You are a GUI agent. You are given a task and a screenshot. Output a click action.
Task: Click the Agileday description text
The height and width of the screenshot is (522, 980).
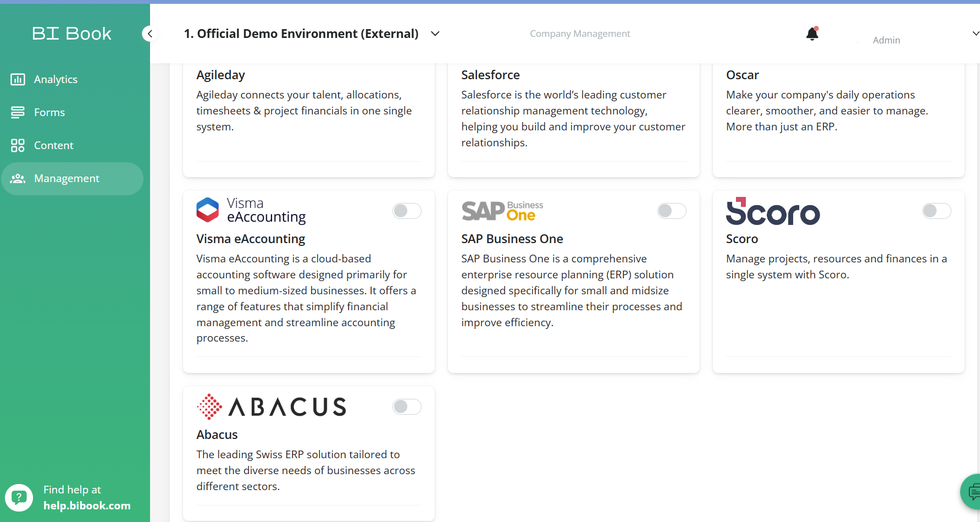(x=304, y=111)
